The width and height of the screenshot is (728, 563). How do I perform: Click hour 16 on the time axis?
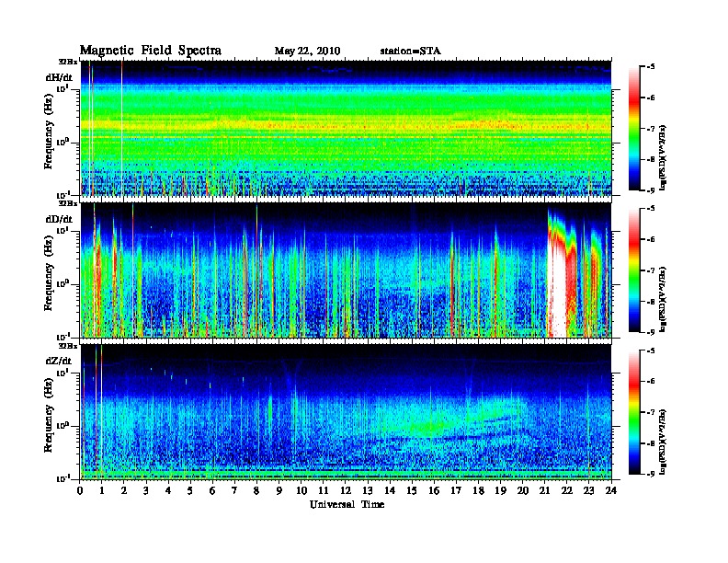[434, 490]
